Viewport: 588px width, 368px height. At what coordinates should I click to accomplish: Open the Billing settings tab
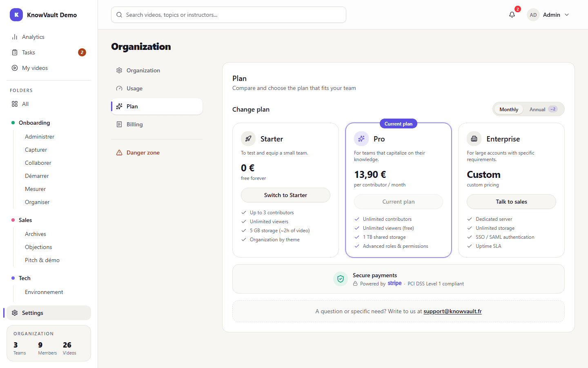[x=157, y=124]
